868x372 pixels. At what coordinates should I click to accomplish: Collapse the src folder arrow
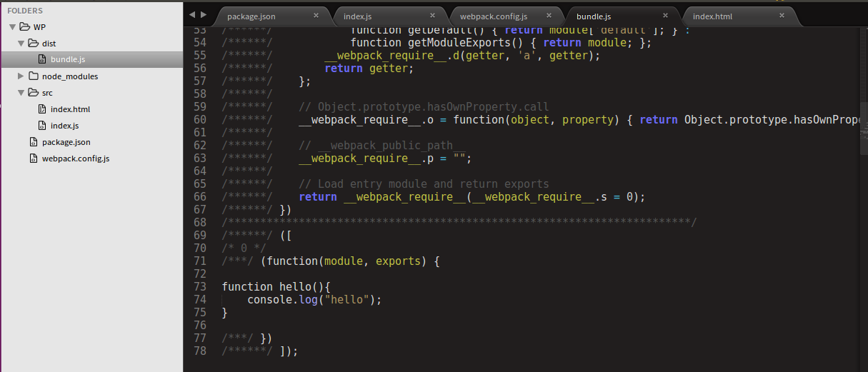(x=21, y=93)
